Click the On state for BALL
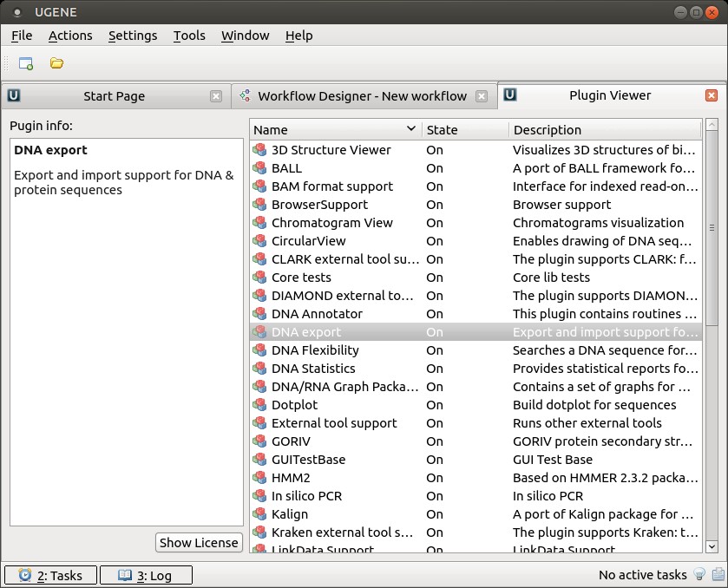 pyautogui.click(x=435, y=168)
